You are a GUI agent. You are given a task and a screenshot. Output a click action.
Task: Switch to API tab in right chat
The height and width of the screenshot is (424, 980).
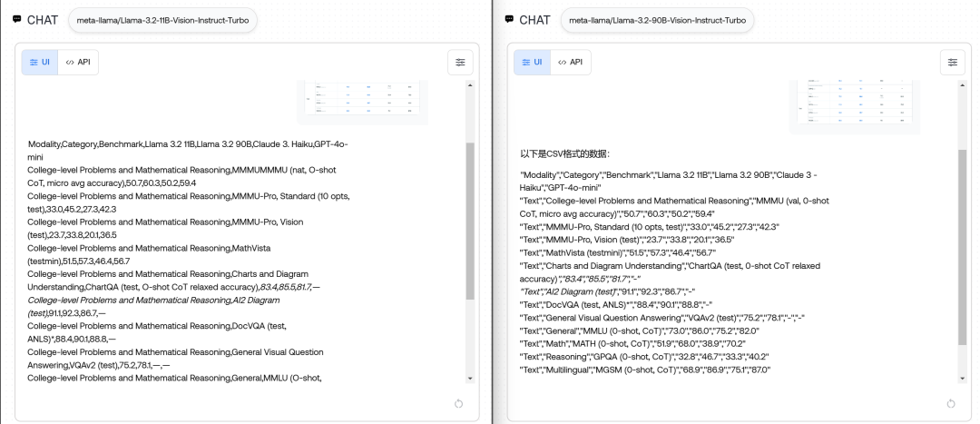[x=571, y=63]
